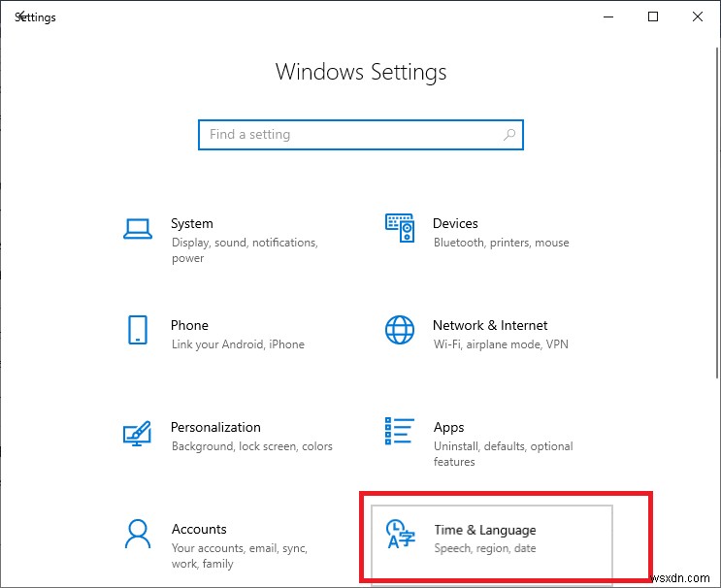
Task: Click 'Uninstall, defaults, optional features' description
Action: [503, 454]
